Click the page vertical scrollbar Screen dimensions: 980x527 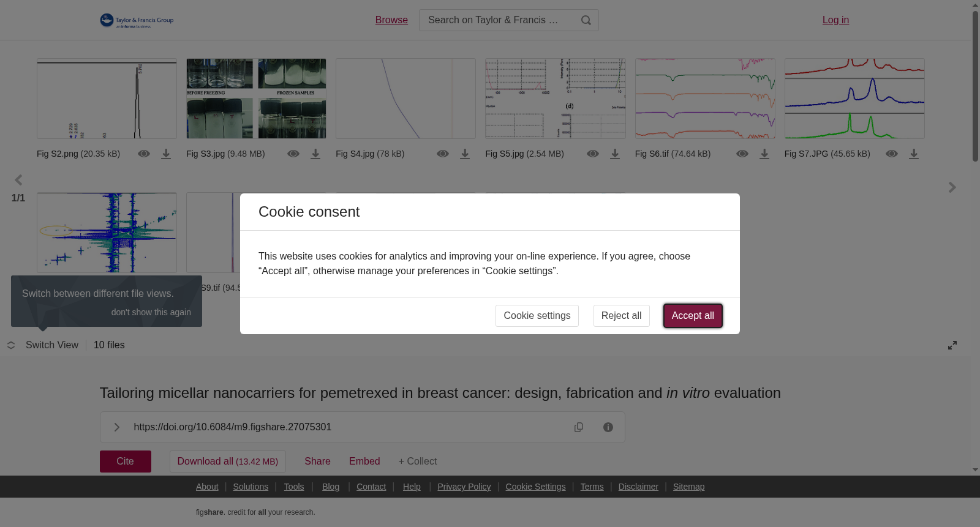[975, 86]
